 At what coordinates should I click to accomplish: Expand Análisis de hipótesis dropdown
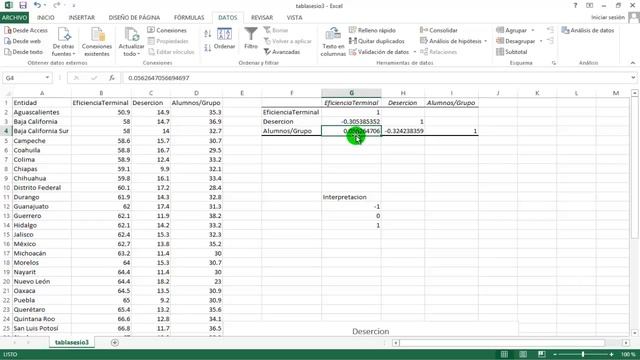tap(486, 41)
